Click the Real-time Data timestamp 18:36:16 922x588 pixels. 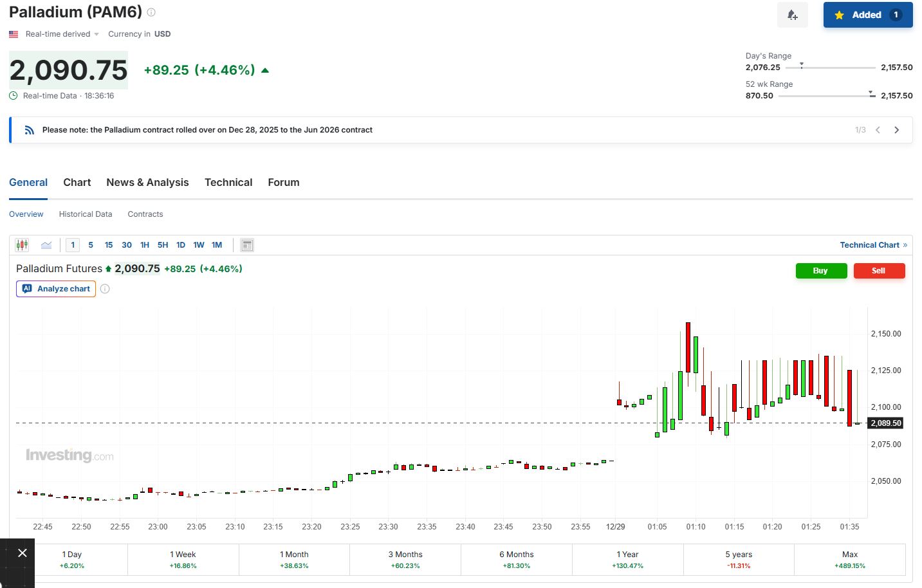(x=99, y=96)
